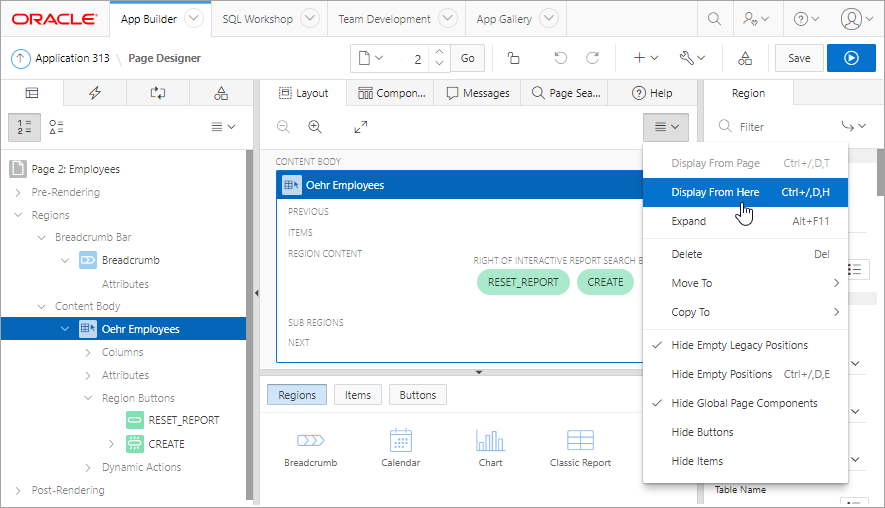Viewport: 885px width, 508px height.
Task: Click the Redo arrow
Action: pos(592,58)
